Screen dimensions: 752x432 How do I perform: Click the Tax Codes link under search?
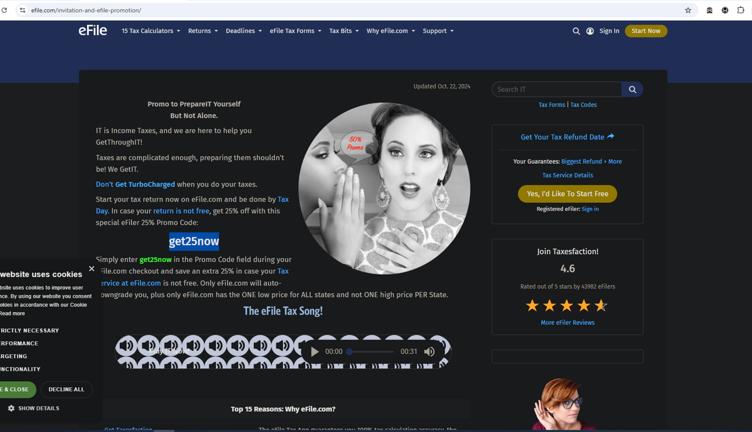583,105
